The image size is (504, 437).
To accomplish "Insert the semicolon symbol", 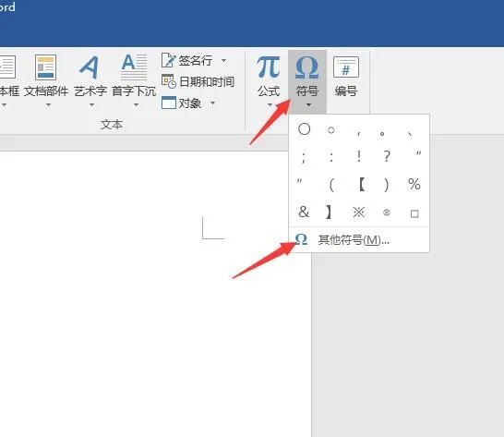I will tap(304, 157).
